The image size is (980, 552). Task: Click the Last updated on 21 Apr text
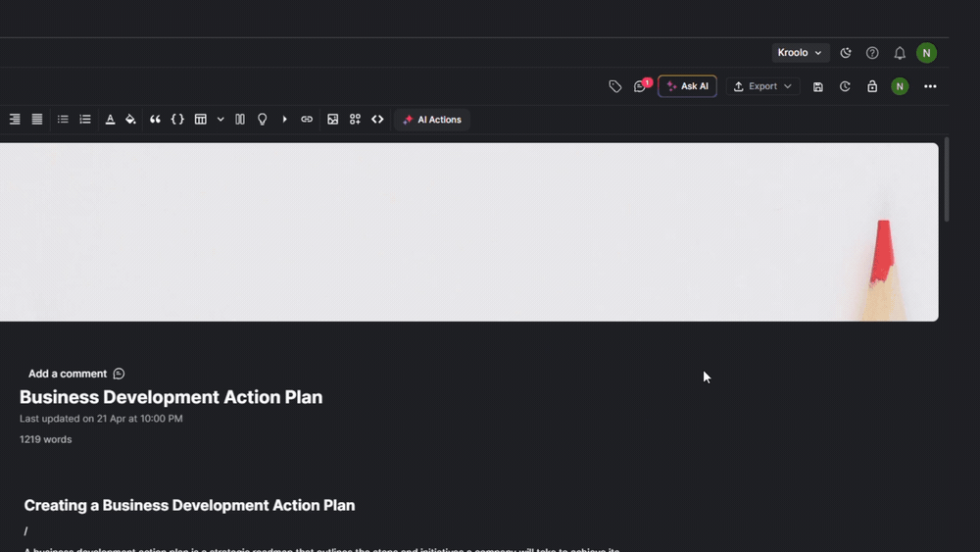click(101, 419)
